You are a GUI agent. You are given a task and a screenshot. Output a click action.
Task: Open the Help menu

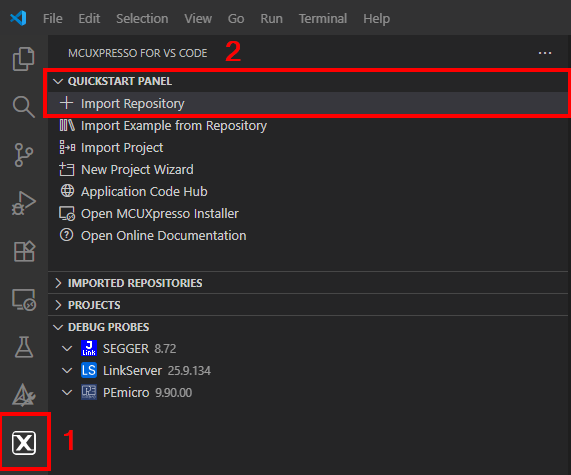(x=376, y=18)
